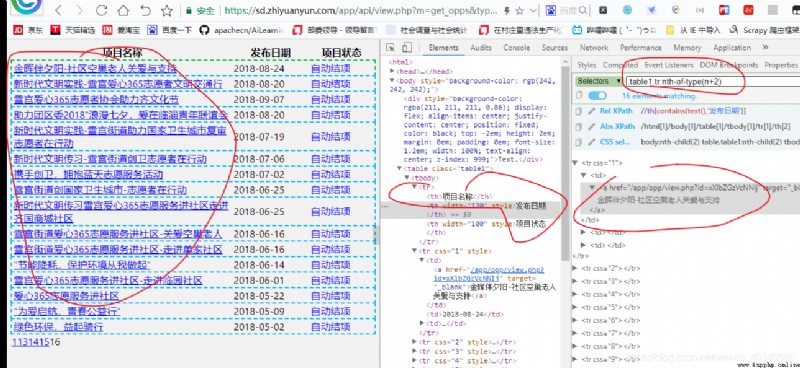The image size is (800, 368).
Task: Switch to the Console tab
Action: 516,47
